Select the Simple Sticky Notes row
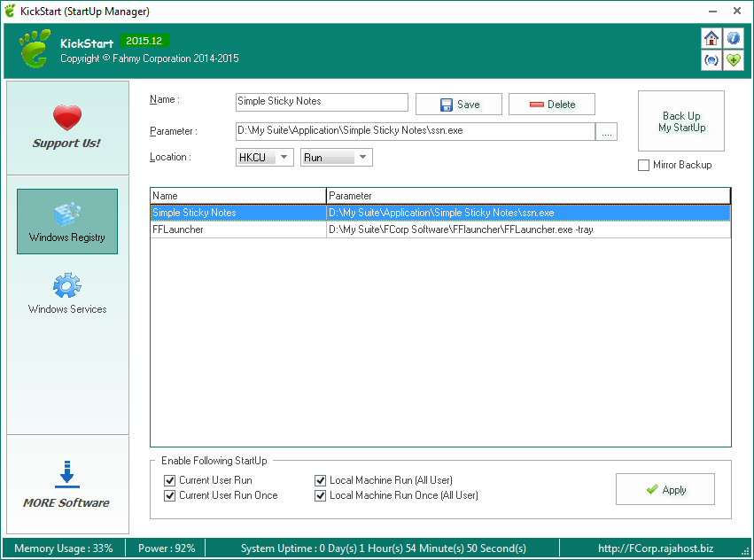Viewport: 754px width, 560px height. pyautogui.click(x=440, y=213)
